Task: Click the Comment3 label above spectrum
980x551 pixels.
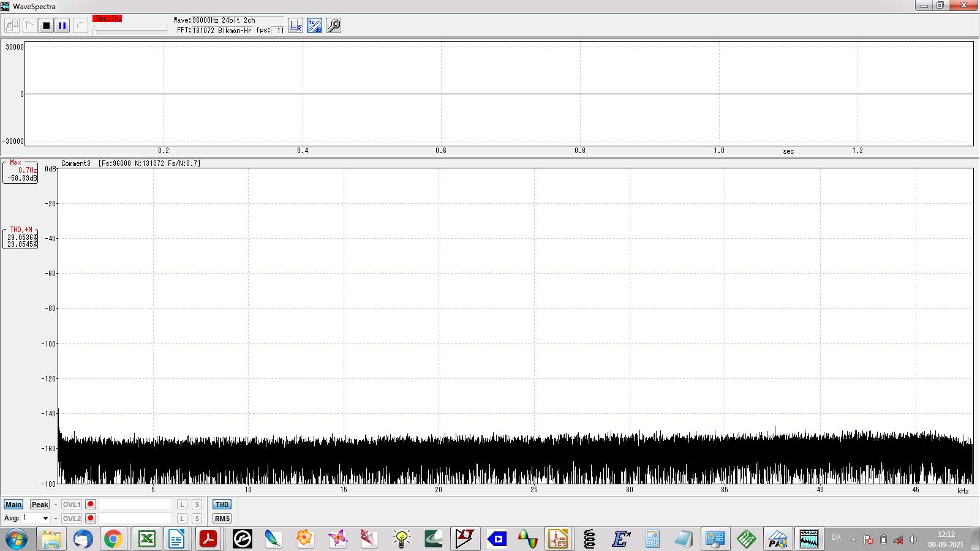Action: coord(76,163)
